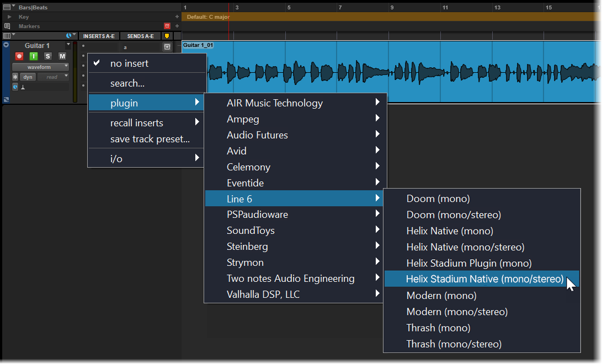
Task: Insert Modern (mono) plugin
Action: click(x=482, y=296)
